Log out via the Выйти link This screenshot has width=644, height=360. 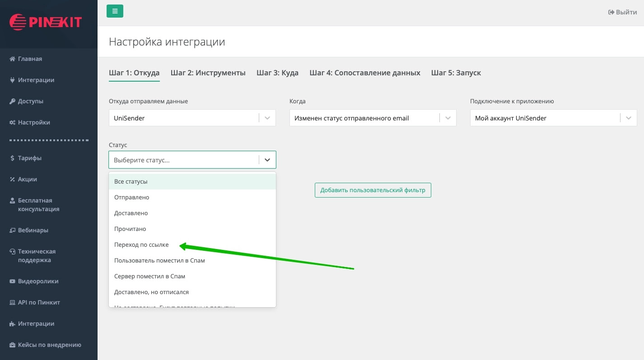622,12
